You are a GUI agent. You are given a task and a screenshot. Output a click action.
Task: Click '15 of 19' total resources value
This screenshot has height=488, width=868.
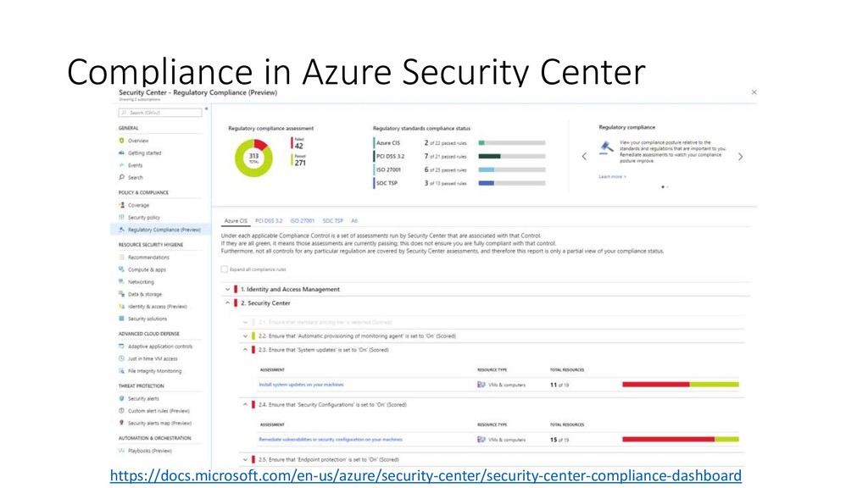pyautogui.click(x=559, y=440)
